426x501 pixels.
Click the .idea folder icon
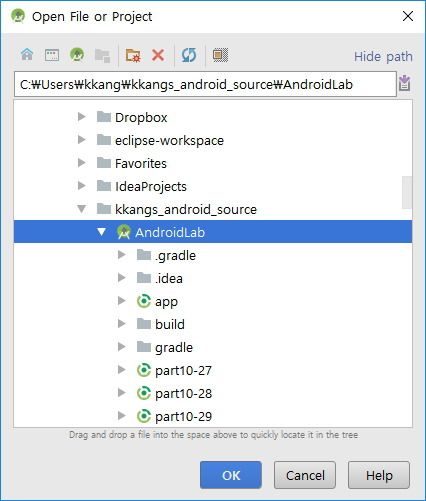point(144,278)
